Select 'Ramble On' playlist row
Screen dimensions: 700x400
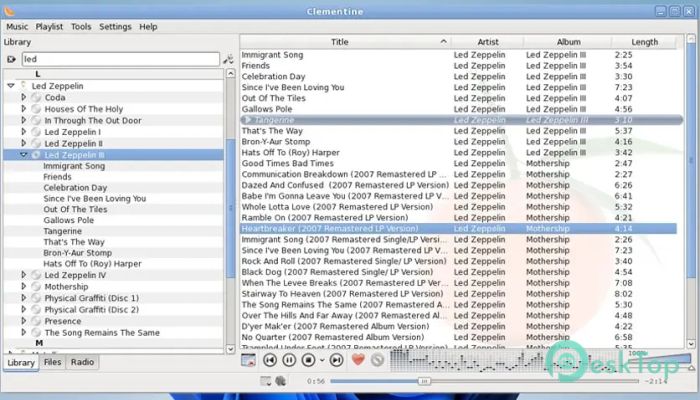click(458, 217)
